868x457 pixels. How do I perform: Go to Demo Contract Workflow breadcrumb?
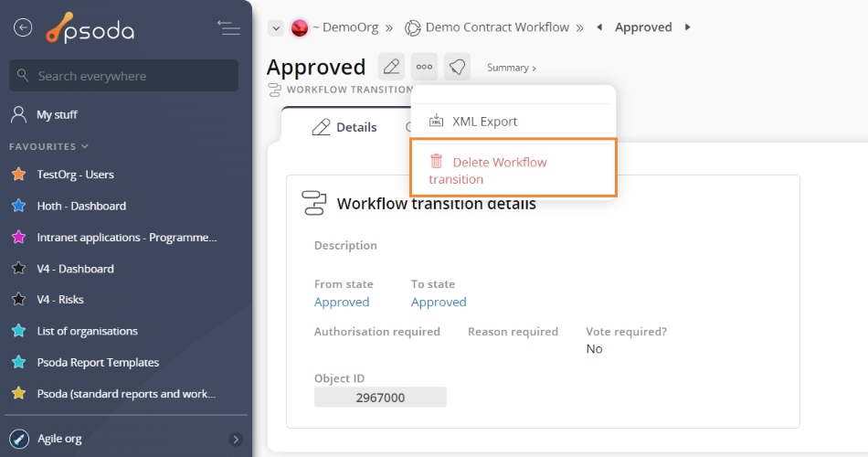pyautogui.click(x=497, y=27)
